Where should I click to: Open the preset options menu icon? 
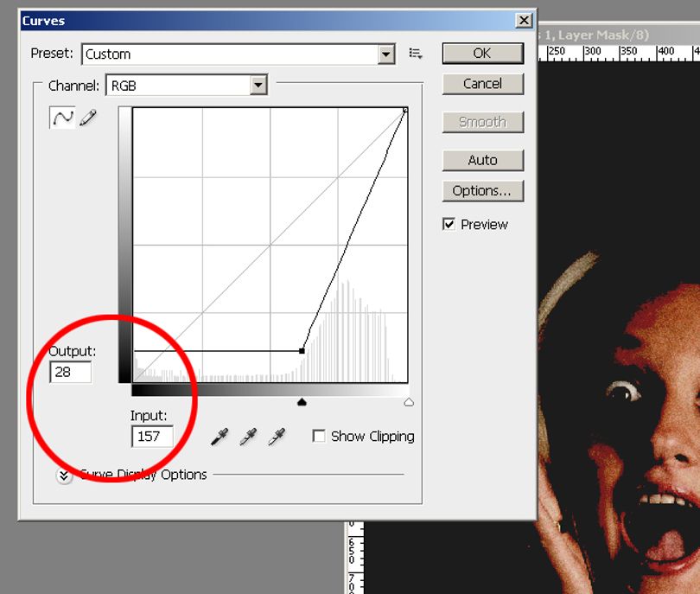pyautogui.click(x=416, y=54)
